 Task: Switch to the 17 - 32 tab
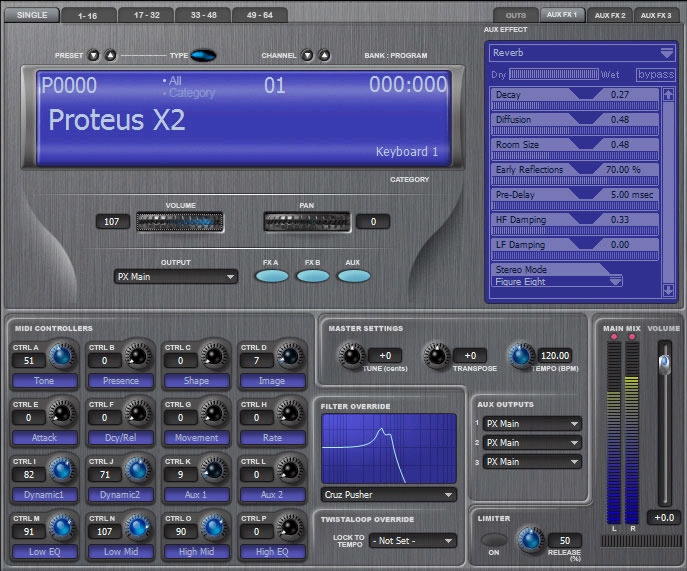147,15
